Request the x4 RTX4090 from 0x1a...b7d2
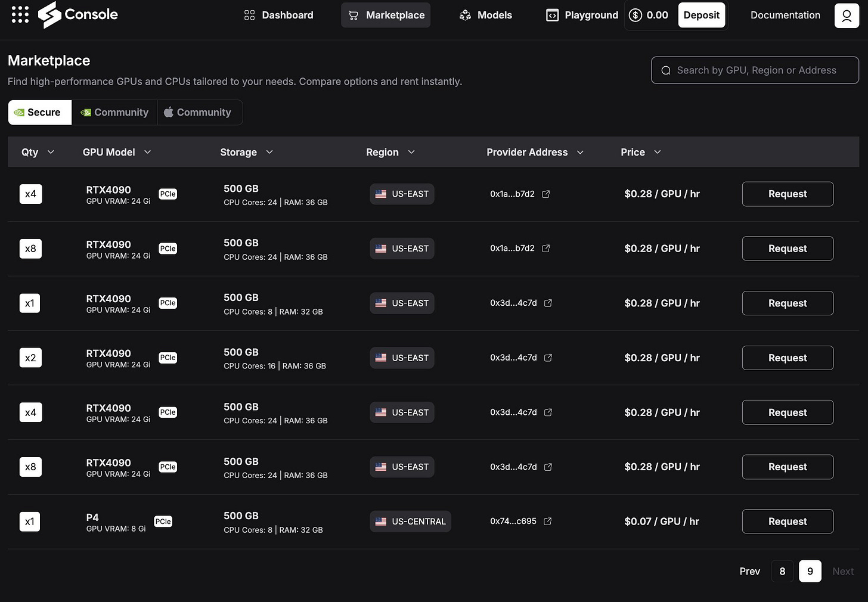The width and height of the screenshot is (868, 602). 788,194
